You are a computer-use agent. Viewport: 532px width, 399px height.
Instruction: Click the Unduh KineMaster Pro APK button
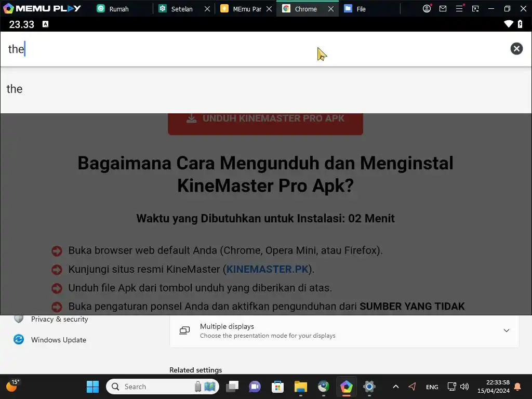click(x=265, y=124)
